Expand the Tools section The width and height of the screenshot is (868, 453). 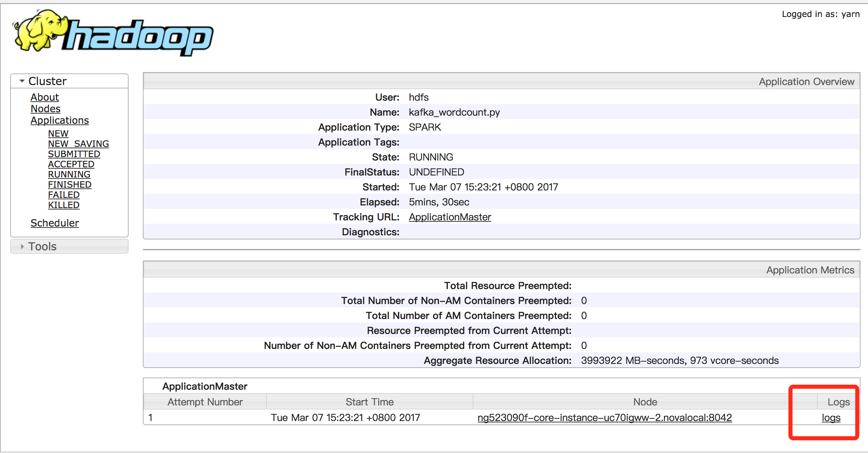point(69,246)
